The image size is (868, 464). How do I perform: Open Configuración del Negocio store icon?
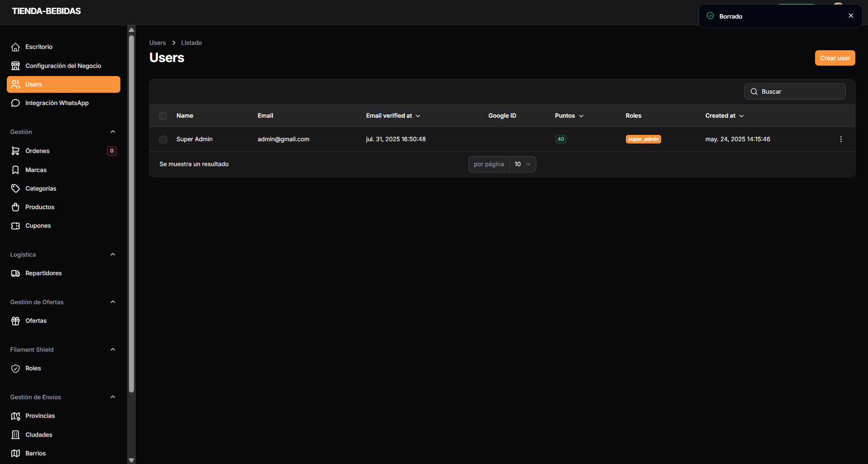(x=15, y=66)
